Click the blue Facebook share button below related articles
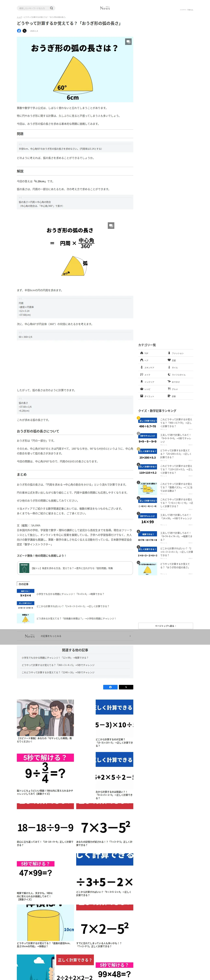This screenshot has width=210, height=980. coord(111,687)
